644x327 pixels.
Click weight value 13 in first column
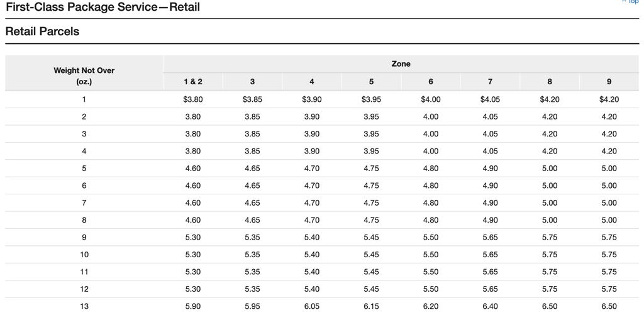[84, 306]
